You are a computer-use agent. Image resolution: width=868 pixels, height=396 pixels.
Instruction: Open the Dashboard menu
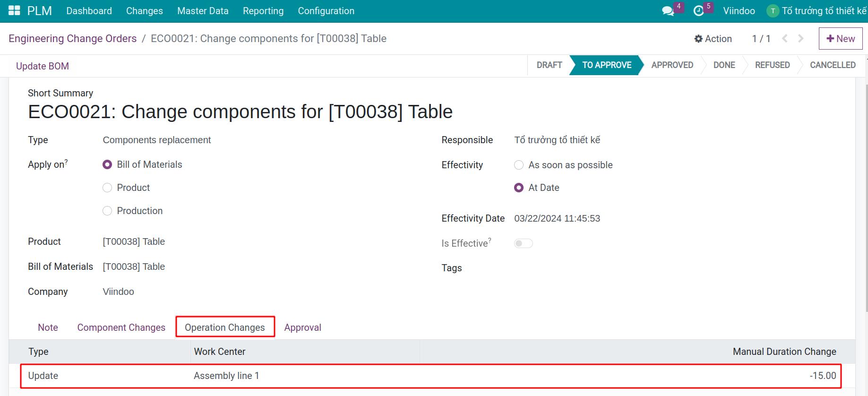pyautogui.click(x=89, y=11)
